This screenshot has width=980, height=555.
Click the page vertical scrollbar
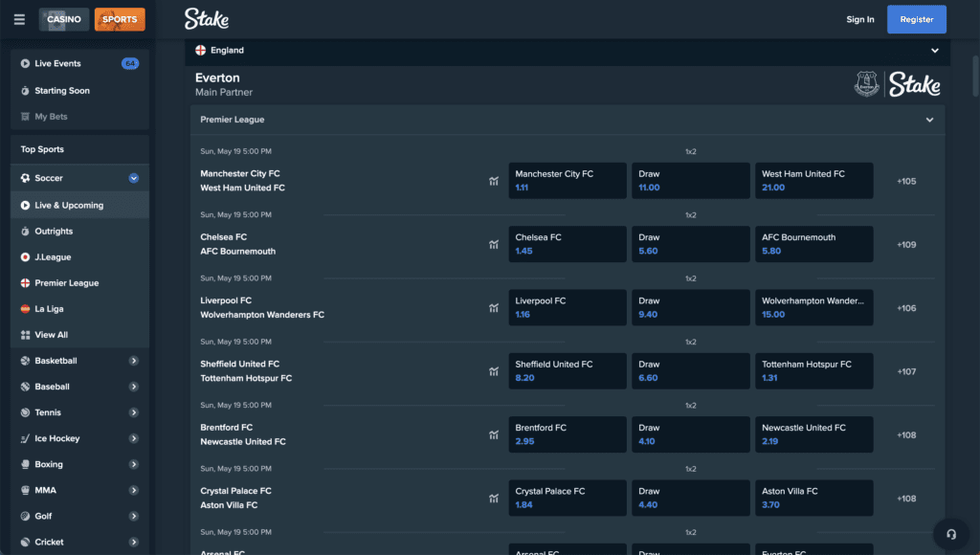pyautogui.click(x=975, y=76)
